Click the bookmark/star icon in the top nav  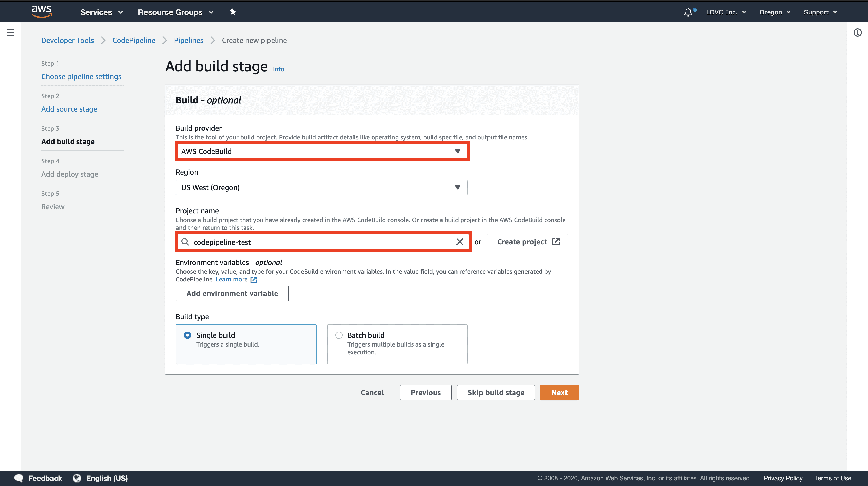[233, 12]
